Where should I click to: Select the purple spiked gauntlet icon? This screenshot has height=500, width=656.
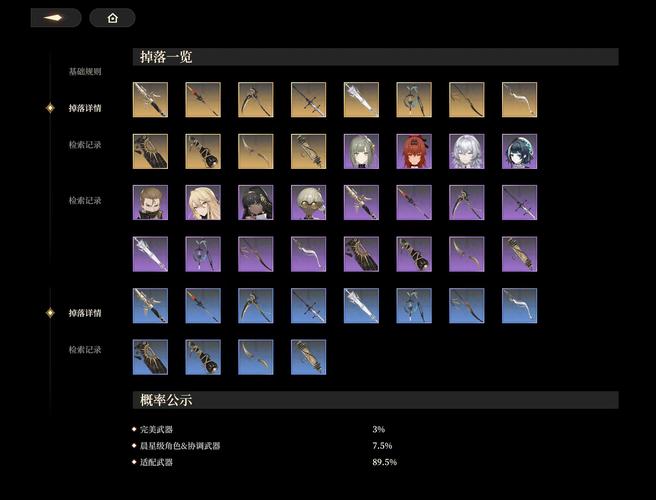tap(361, 254)
